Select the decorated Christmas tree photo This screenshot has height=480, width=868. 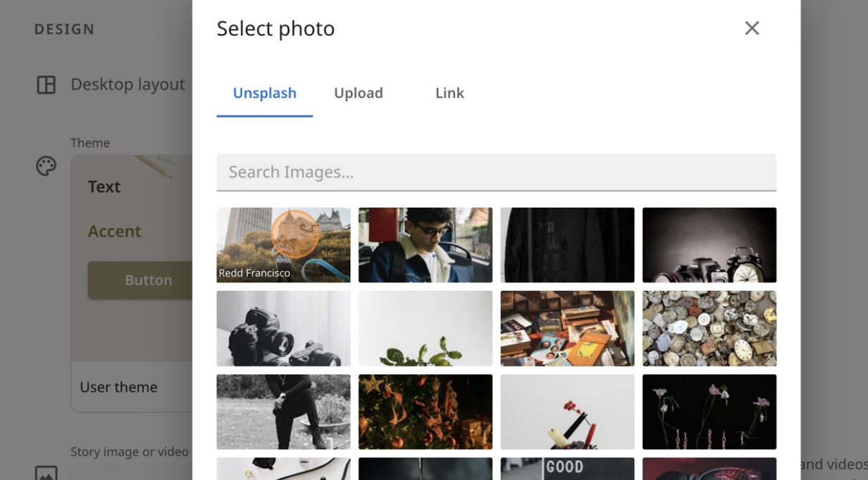click(x=425, y=412)
